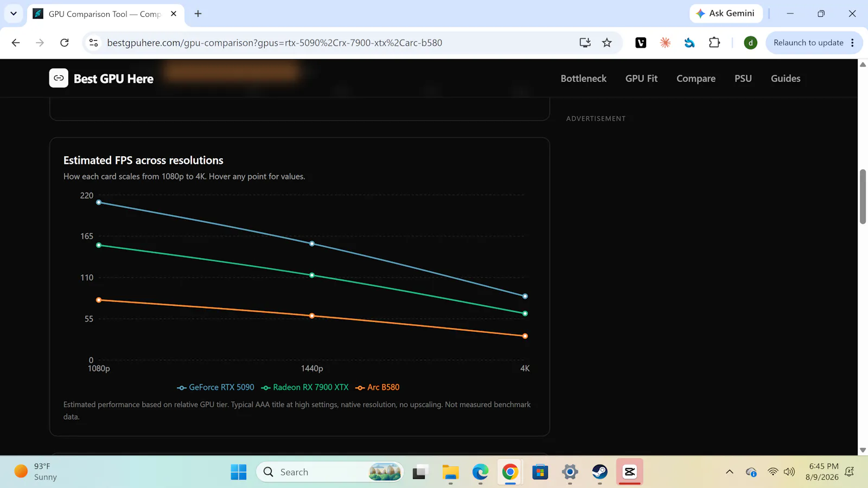Close the GPU Comparison Tool tab
Viewport: 868px width, 488px height.
point(174,14)
